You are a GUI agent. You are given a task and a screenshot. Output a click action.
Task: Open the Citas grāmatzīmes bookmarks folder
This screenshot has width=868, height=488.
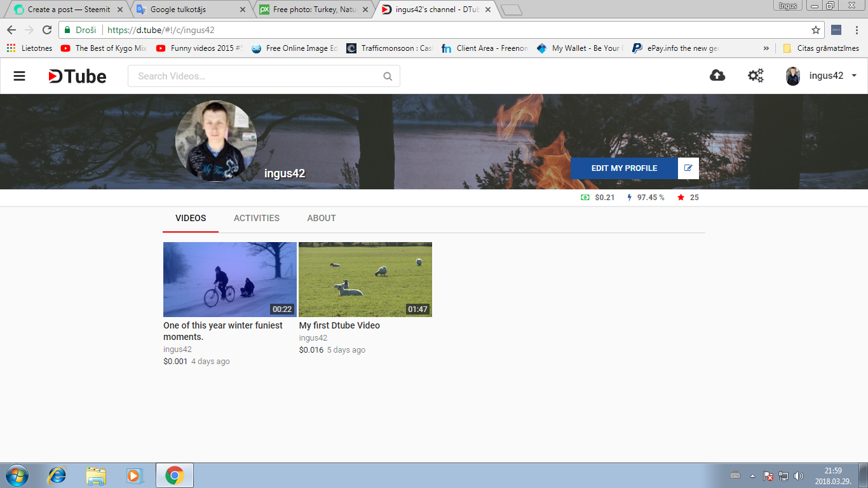(821, 48)
